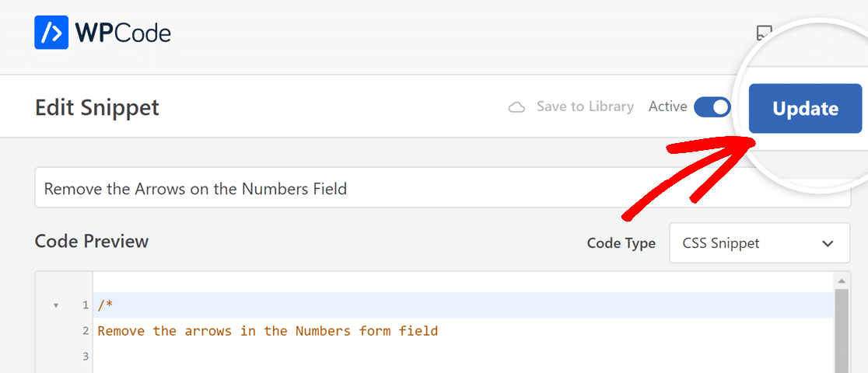Click line number 1 in the gutter
Screen dimensions: 868x373
(86, 305)
